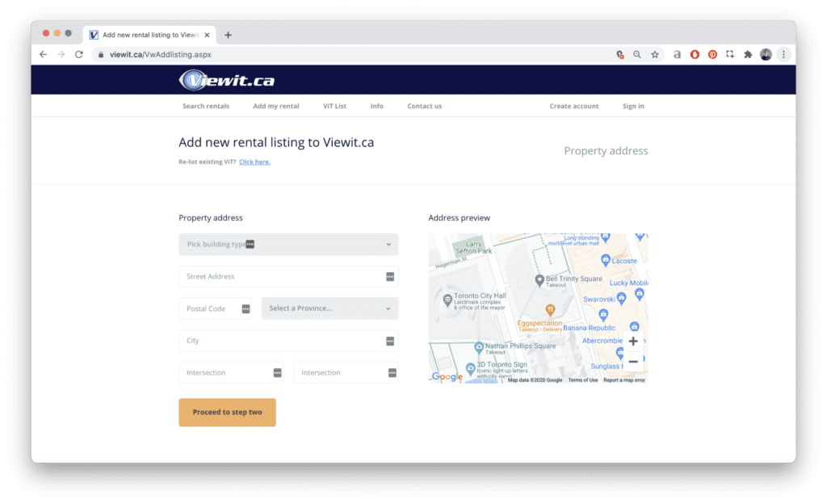Open the Chrome three-dot menu
Screen dimensions: 827x504
[x=783, y=55]
